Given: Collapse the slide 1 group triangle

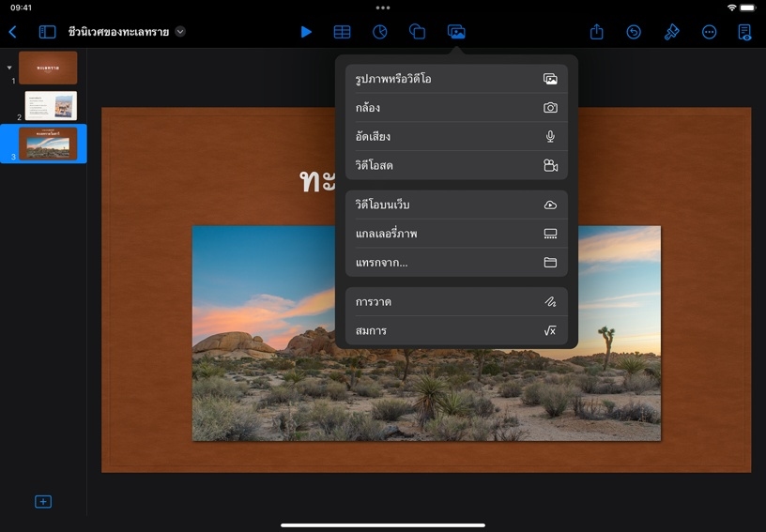Looking at the screenshot, I should coord(9,68).
